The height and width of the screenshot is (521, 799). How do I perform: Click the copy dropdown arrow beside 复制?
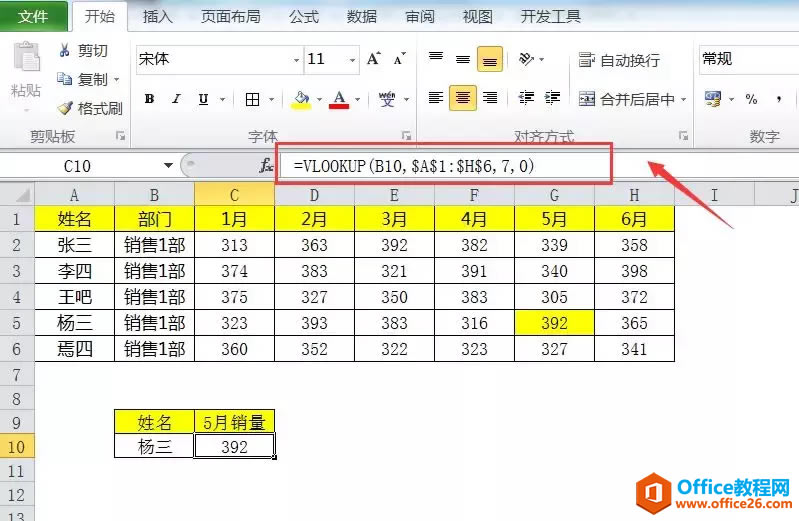[117, 80]
